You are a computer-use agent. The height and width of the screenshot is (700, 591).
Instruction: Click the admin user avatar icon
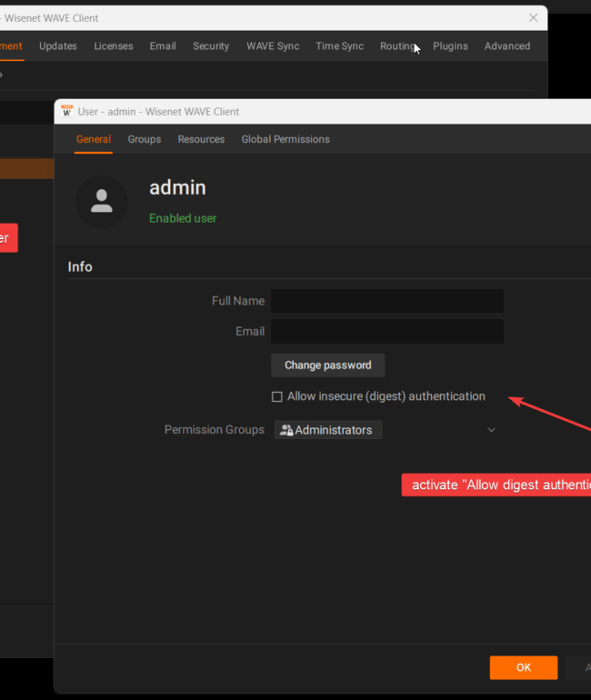click(101, 202)
